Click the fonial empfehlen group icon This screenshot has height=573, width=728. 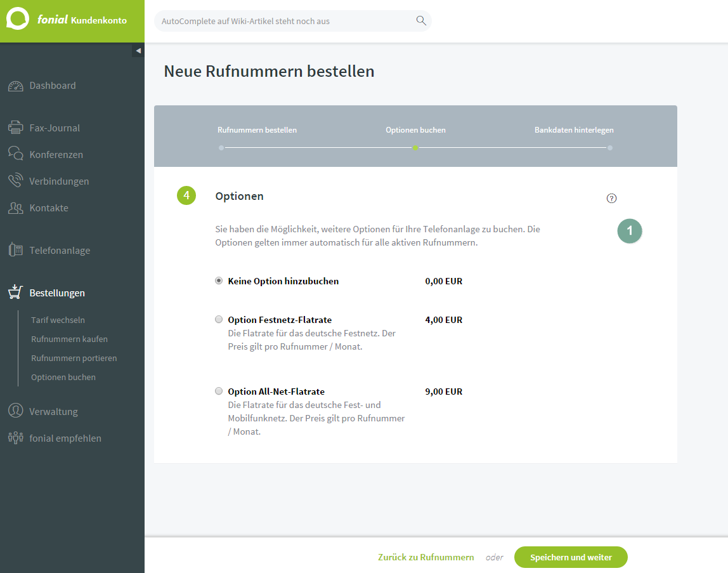pos(15,438)
